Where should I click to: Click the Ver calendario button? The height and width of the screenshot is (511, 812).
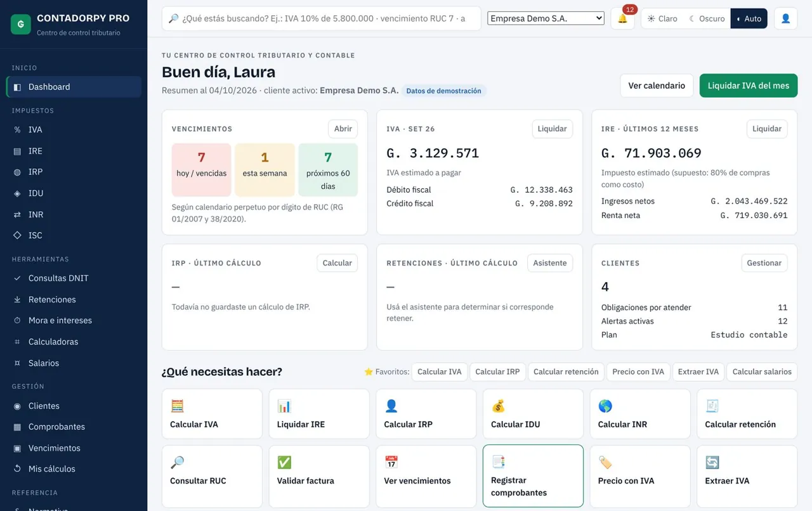point(657,86)
